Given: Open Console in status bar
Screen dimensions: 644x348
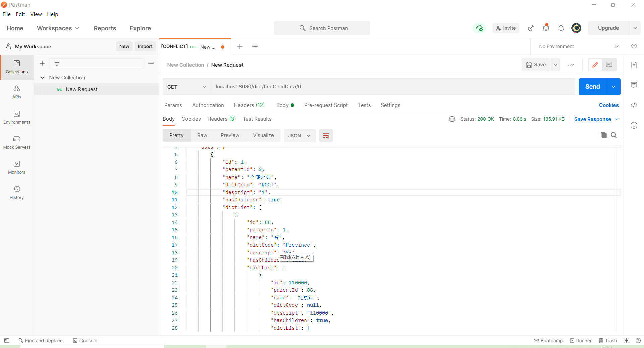Looking at the screenshot, I should coord(85,340).
